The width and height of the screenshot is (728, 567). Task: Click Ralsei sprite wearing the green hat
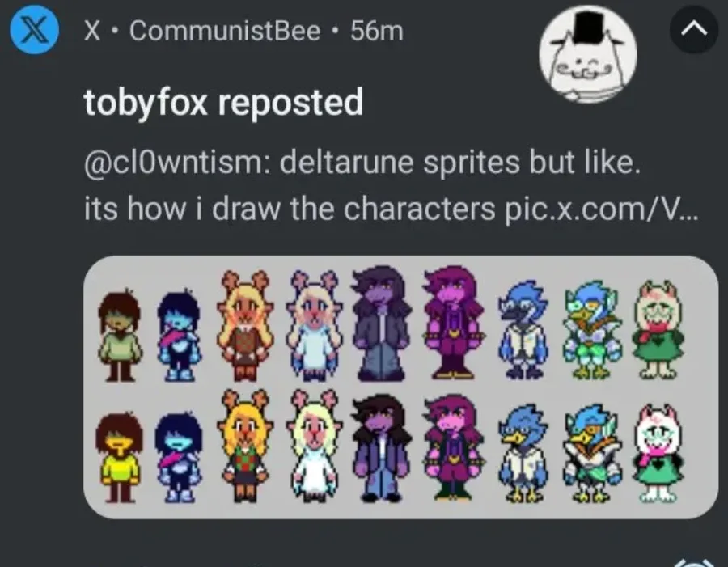pos(658,328)
